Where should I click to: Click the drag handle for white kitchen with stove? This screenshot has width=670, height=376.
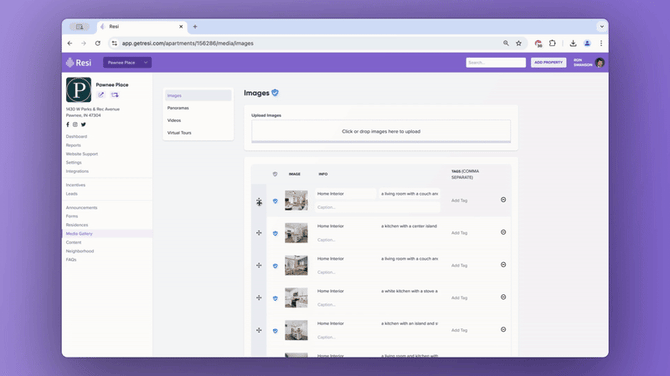pos(259,298)
